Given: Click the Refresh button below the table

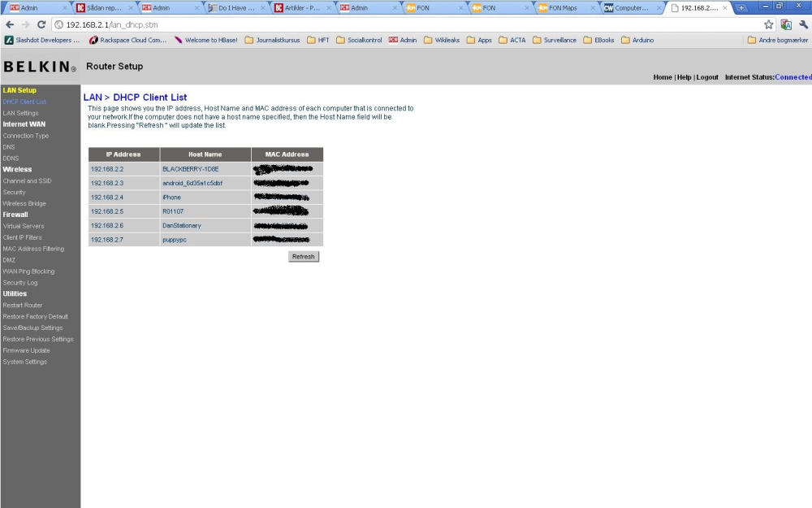Looking at the screenshot, I should tap(304, 257).
